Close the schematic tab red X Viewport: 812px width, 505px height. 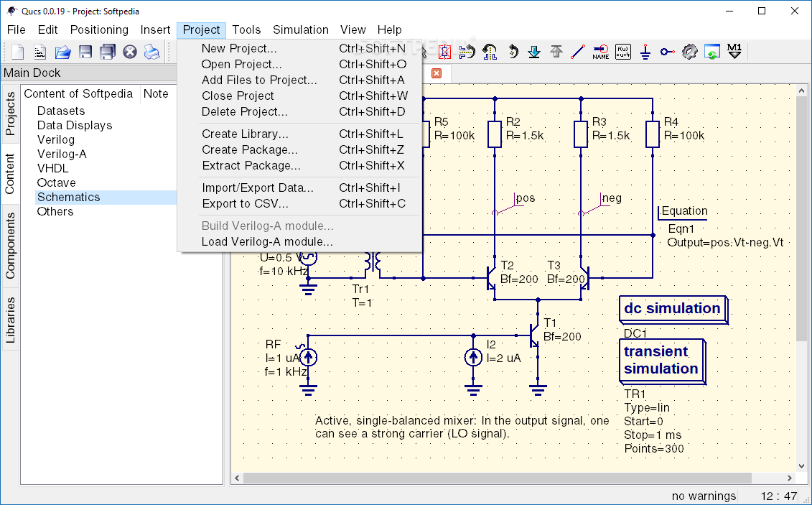tap(437, 73)
